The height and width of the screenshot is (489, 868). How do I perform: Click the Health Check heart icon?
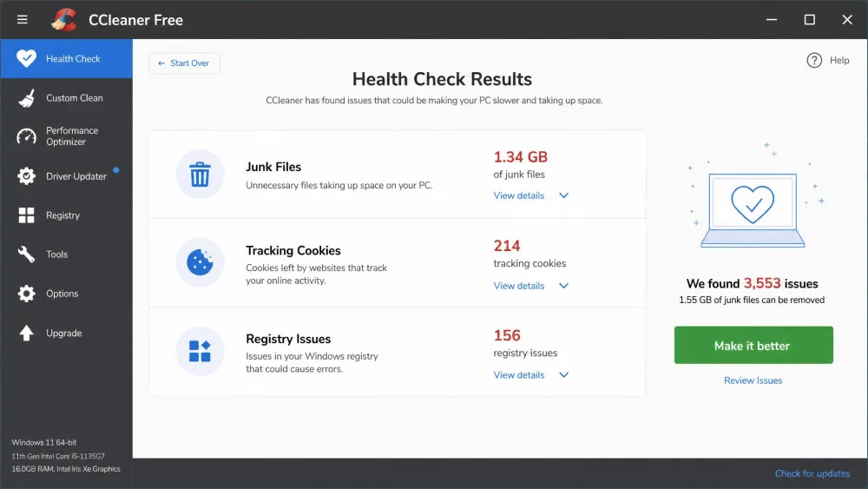(x=26, y=58)
